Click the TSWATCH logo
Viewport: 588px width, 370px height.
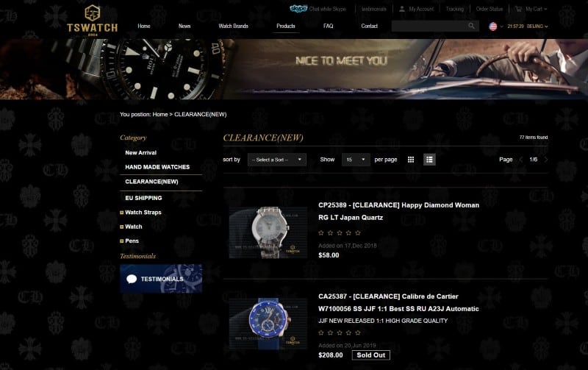pyautogui.click(x=93, y=21)
